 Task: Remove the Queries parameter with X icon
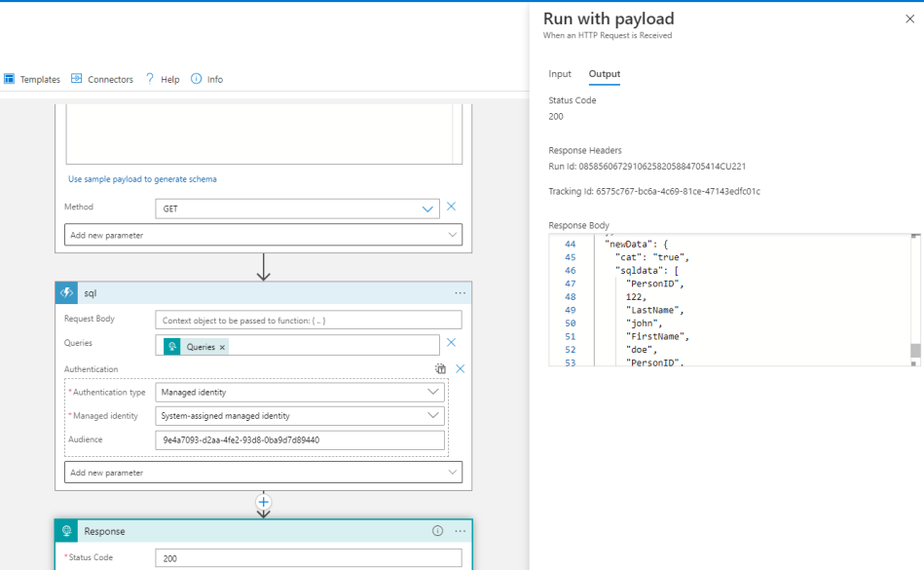click(451, 343)
